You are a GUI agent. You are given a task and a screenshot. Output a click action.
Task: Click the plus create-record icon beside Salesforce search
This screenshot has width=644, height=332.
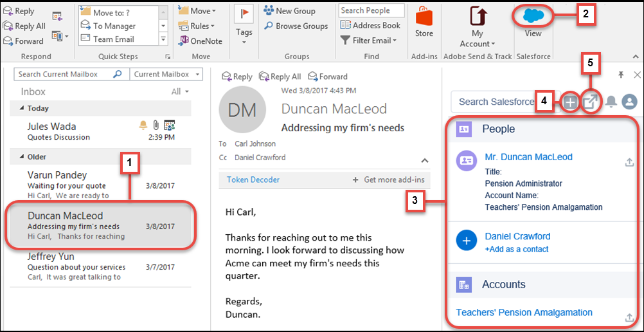pos(569,102)
